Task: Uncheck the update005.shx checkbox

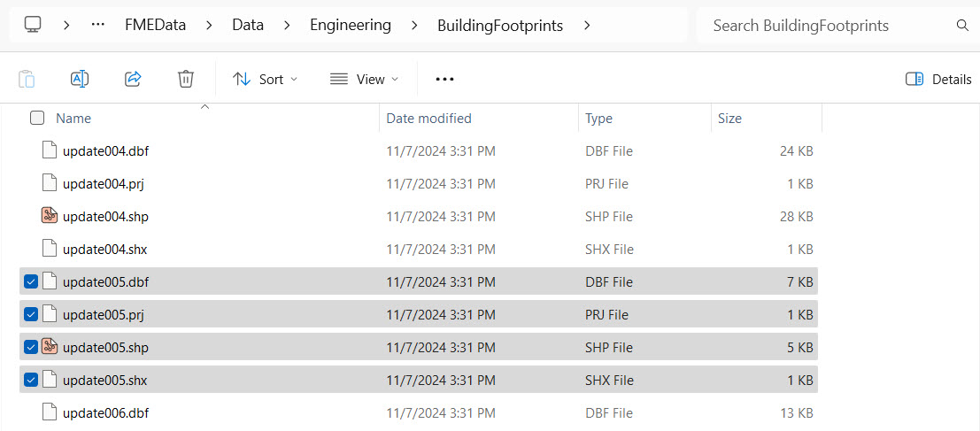Action: point(31,380)
